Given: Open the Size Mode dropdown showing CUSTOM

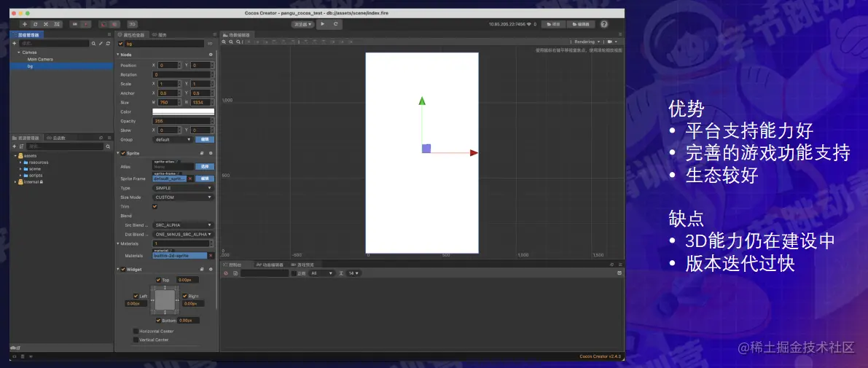Looking at the screenshot, I should [x=183, y=197].
